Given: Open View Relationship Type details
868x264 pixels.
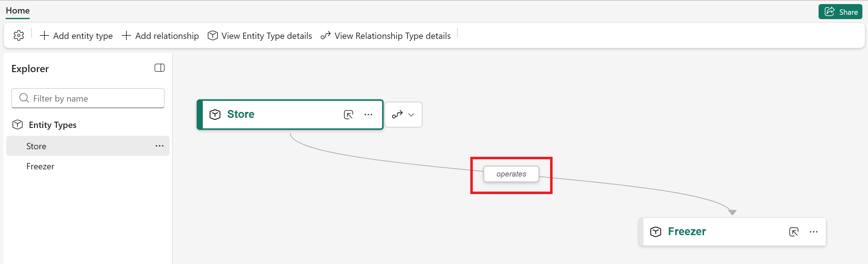Looking at the screenshot, I should tap(385, 35).
